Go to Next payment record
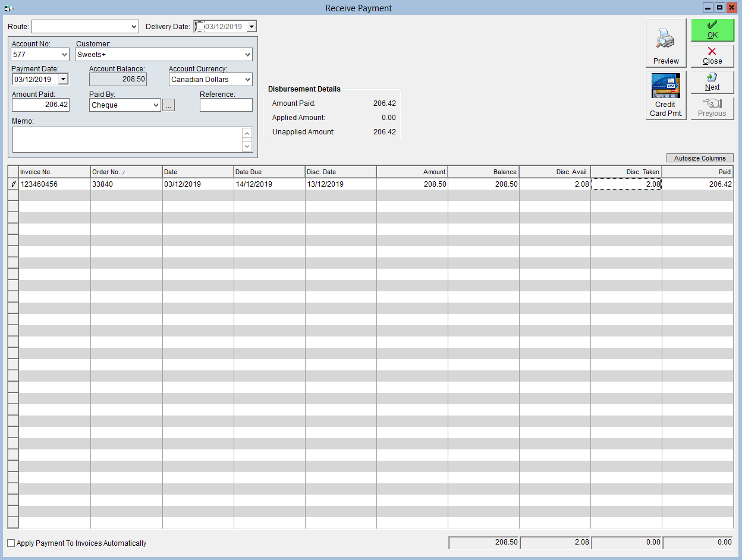This screenshot has height=560, width=742. coord(712,82)
